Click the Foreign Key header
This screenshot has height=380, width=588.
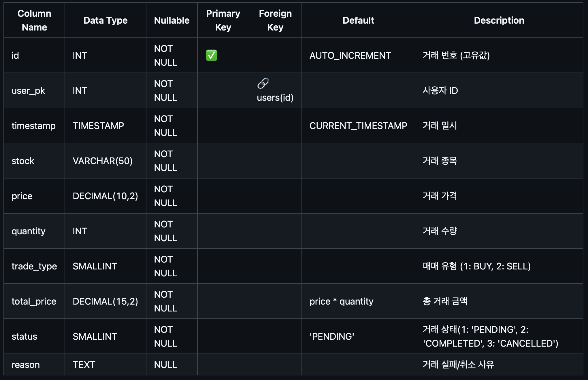tap(275, 20)
